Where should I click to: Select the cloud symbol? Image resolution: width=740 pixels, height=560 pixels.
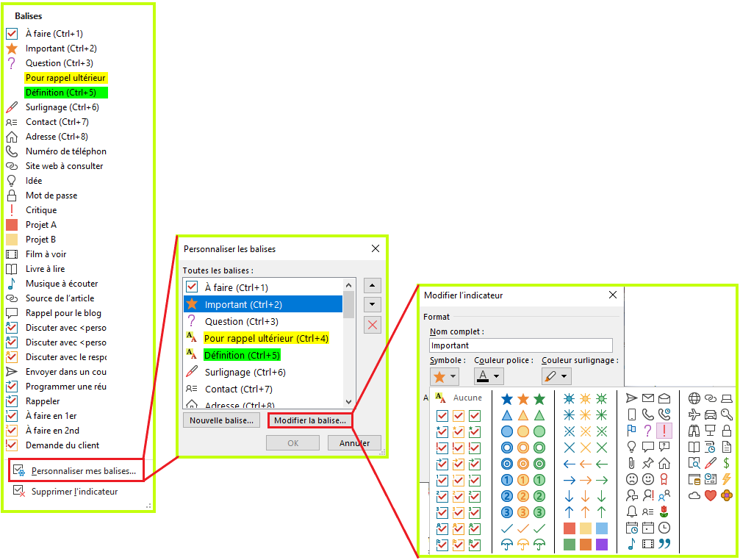pos(694,496)
